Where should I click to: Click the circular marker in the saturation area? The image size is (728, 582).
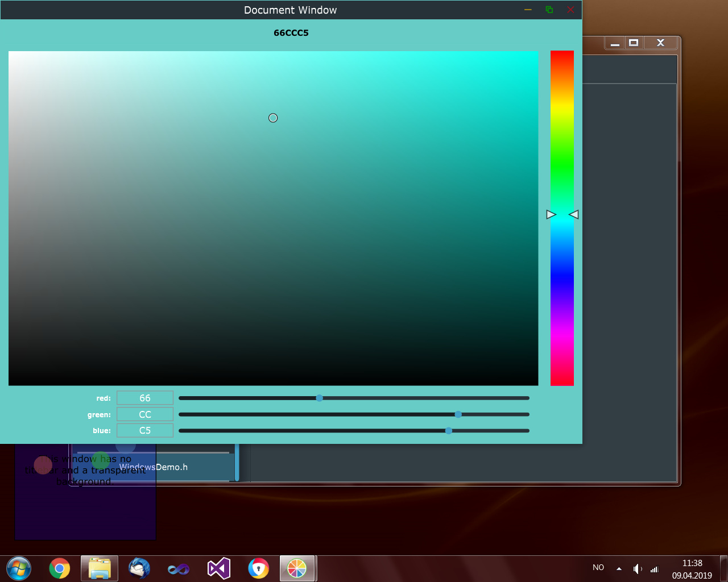tap(273, 118)
